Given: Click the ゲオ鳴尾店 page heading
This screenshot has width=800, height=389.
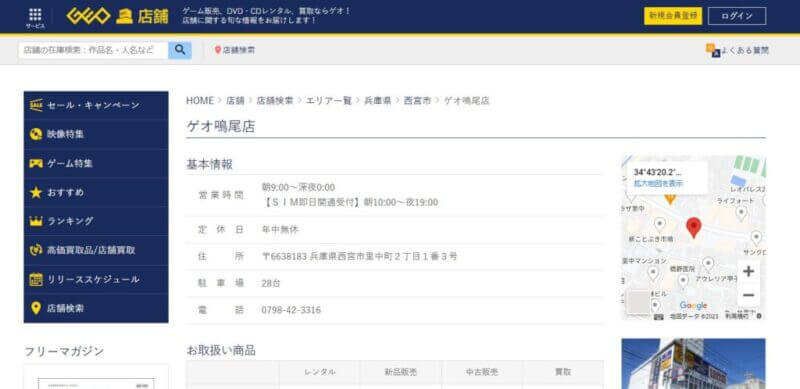Looking at the screenshot, I should 220,127.
